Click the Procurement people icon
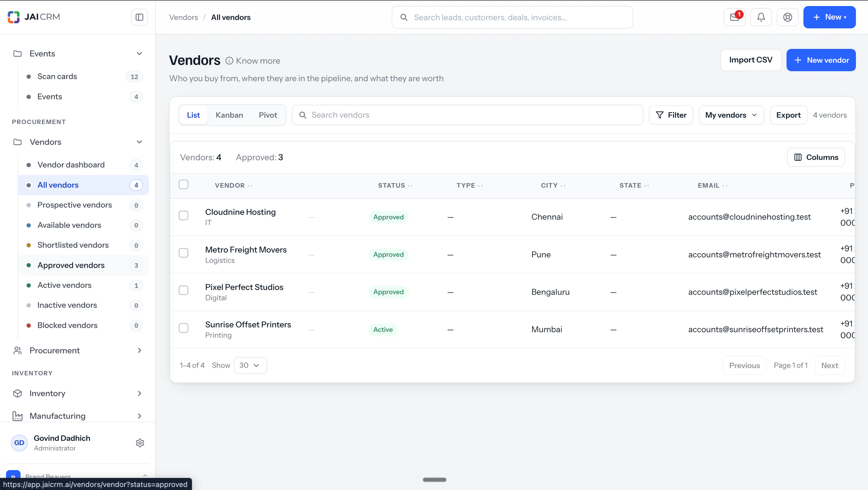The image size is (868, 490). (18, 351)
